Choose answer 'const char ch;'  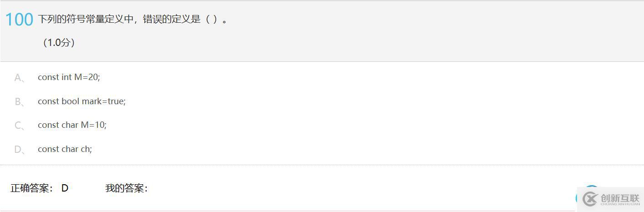[65, 149]
